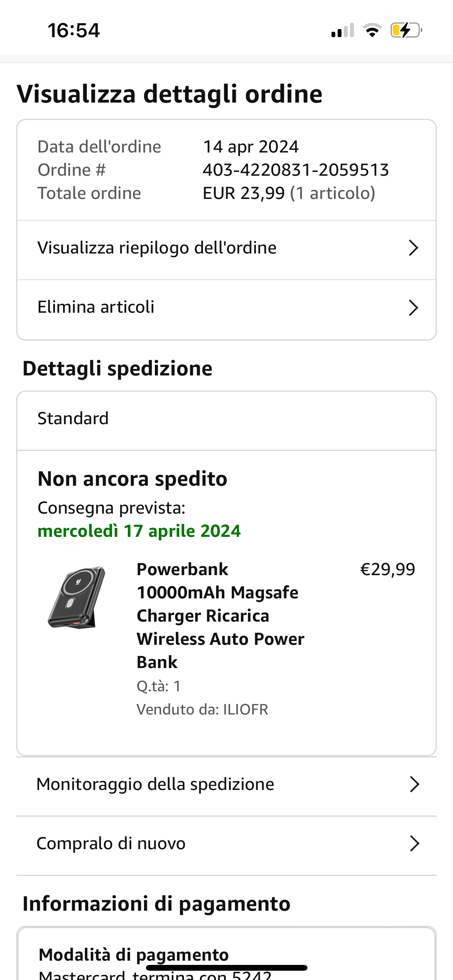Tap the cellular signal bars icon

pos(343,30)
